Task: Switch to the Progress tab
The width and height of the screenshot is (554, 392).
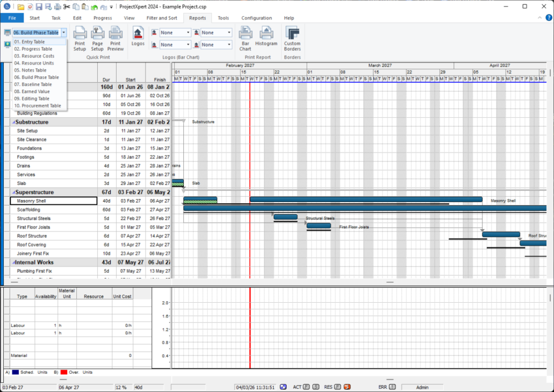Action: 102,18
